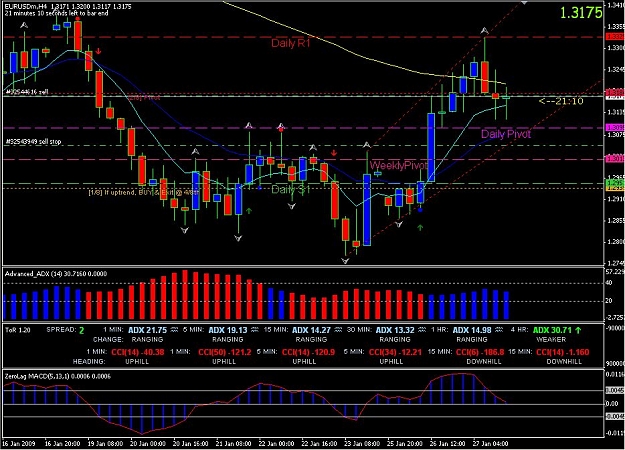Select red down arrow left of WeeklyPivot label
Image resolution: width=625 pixels, height=450 pixels.
334,153
